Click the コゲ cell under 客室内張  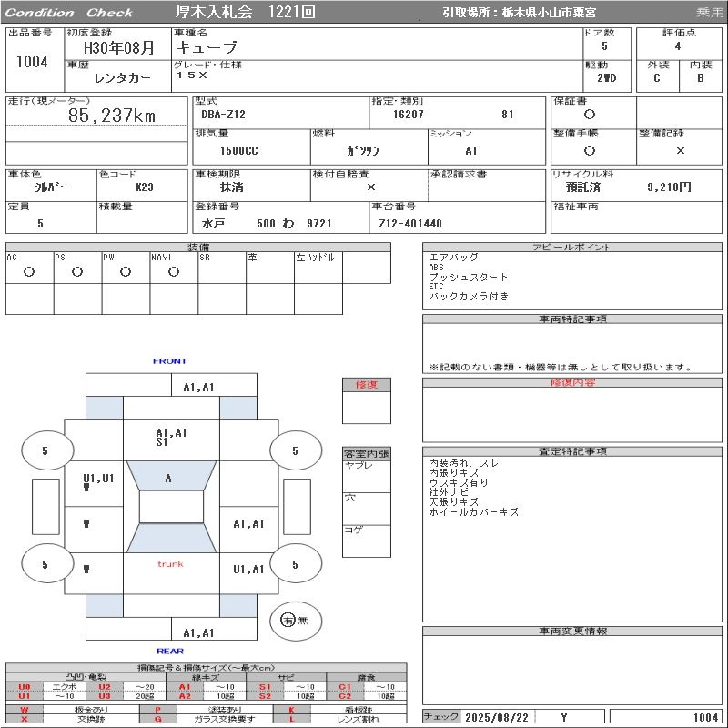click(x=367, y=541)
